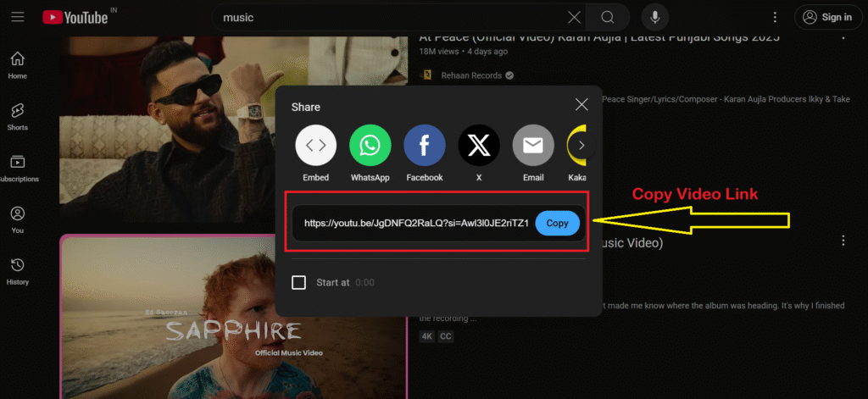Start voice search with microphone
The image size is (868, 399).
tap(655, 18)
